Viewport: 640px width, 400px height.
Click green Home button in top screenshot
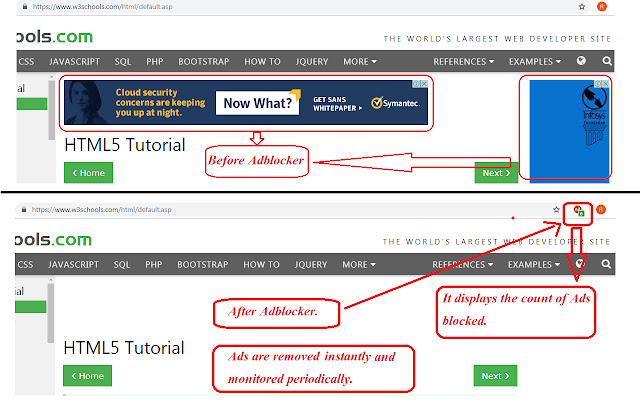pos(89,173)
